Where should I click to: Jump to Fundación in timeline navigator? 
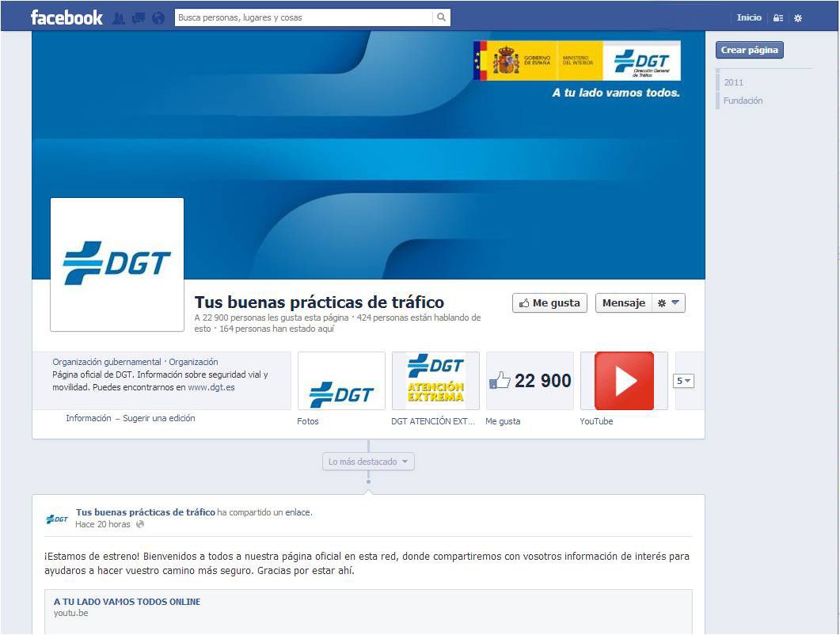743,101
